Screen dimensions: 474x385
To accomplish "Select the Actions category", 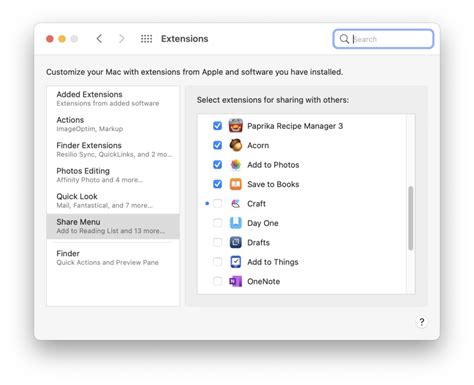I will click(x=113, y=124).
